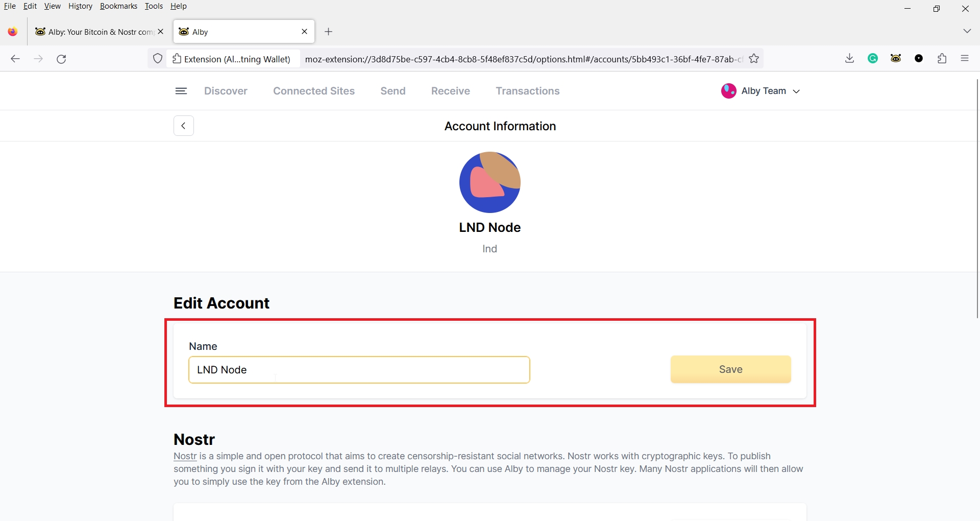980x521 pixels.
Task: Open the Transactions tab
Action: [527, 91]
